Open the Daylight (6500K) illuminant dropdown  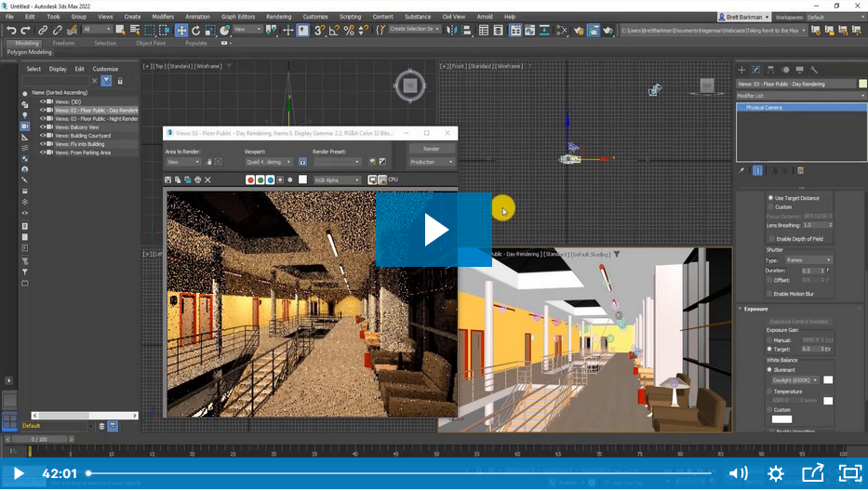click(x=795, y=380)
